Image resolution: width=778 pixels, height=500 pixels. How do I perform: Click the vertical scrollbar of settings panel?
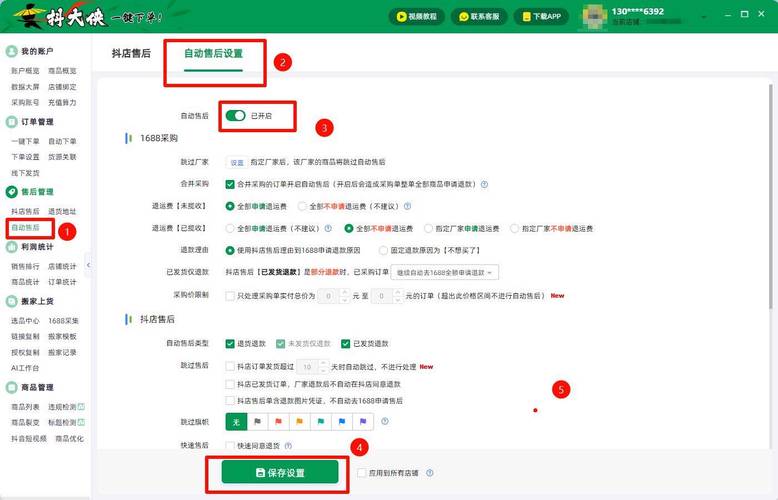click(771, 197)
